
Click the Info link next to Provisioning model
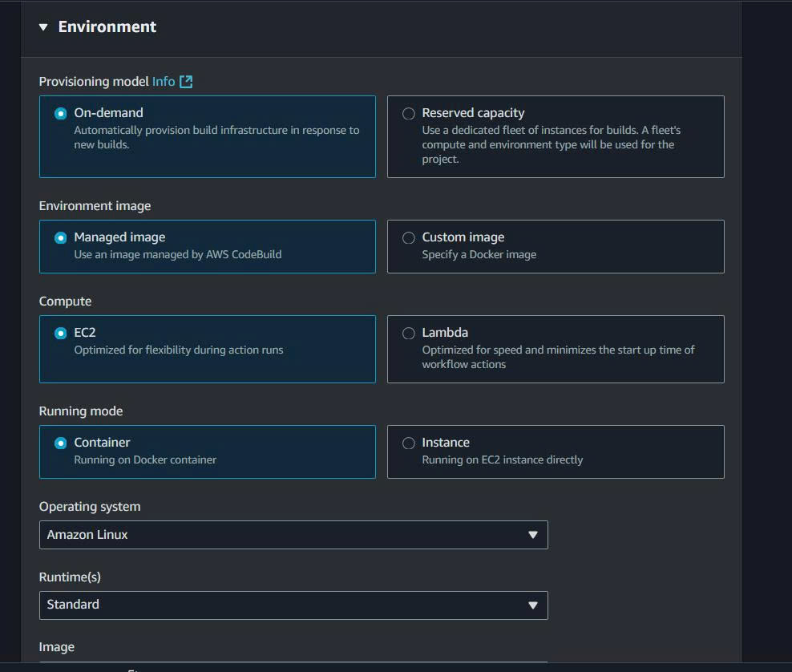(x=163, y=81)
